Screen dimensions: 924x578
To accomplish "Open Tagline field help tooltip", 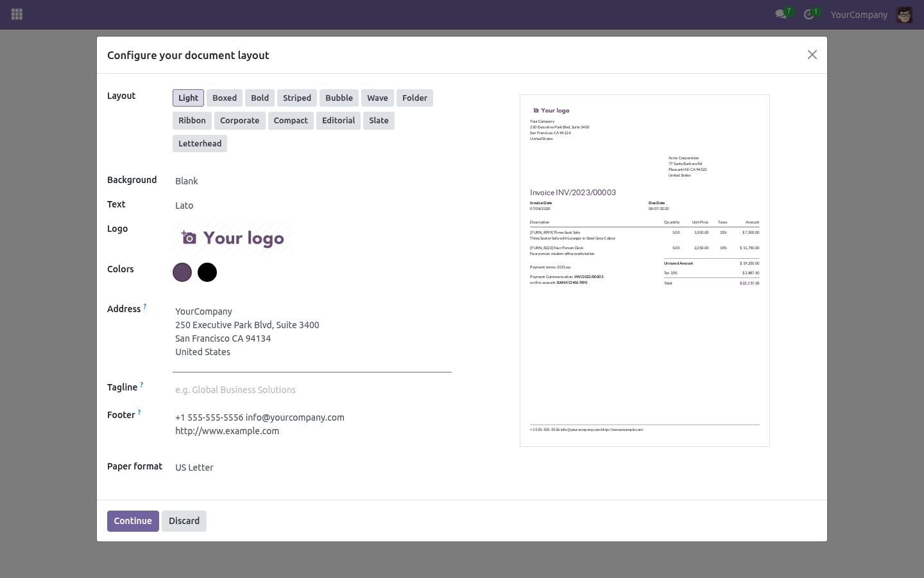I will [x=142, y=385].
